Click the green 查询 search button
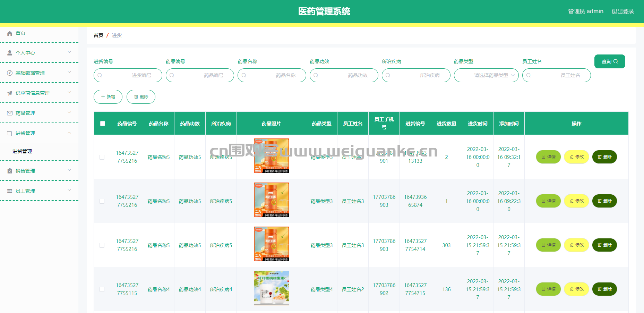The height and width of the screenshot is (313, 644). pos(609,61)
